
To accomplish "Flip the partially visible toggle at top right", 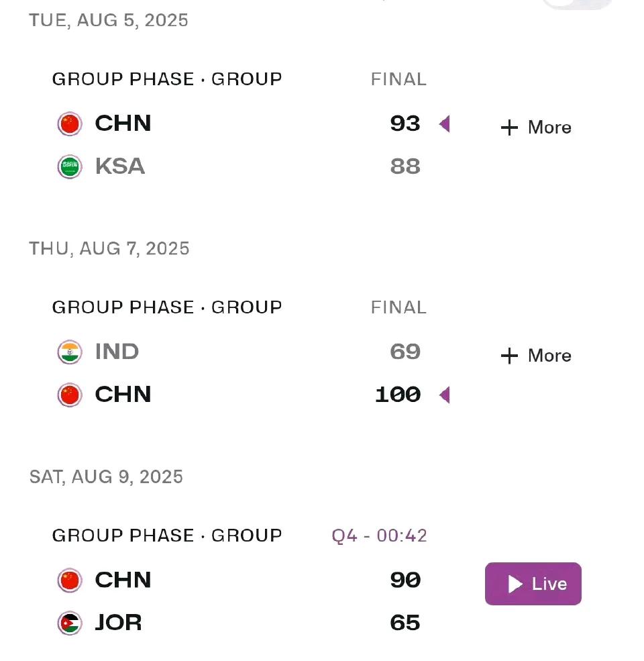I will click(x=578, y=3).
